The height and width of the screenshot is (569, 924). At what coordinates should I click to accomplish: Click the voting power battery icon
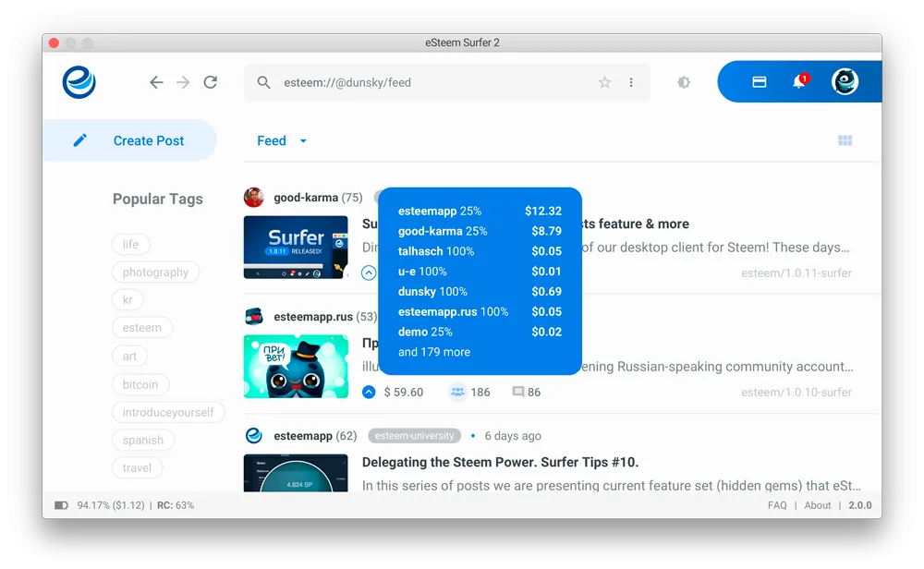tap(61, 505)
